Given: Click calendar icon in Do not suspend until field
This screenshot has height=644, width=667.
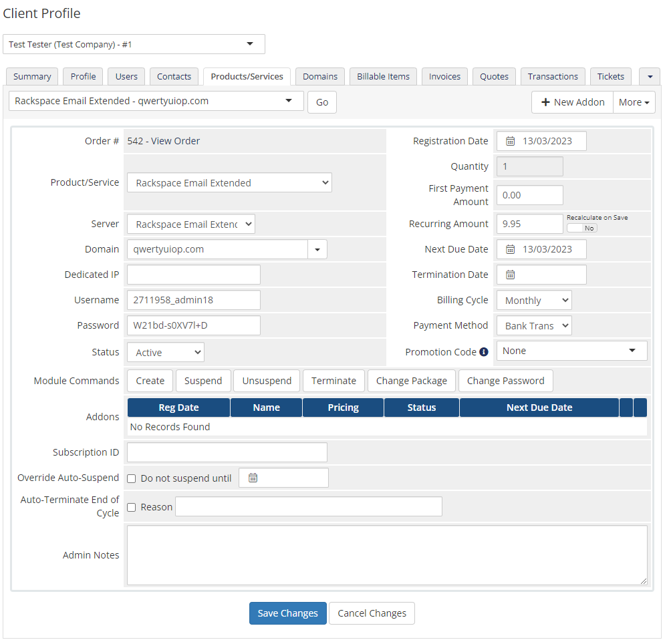Looking at the screenshot, I should [x=253, y=478].
